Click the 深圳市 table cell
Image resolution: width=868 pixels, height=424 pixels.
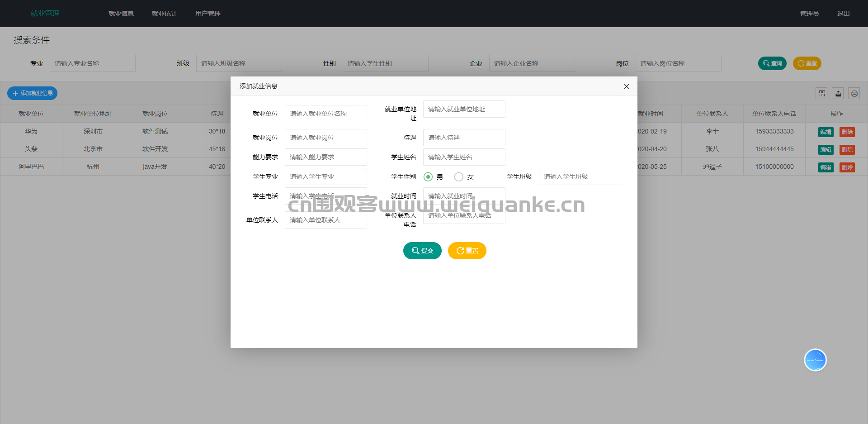point(93,131)
